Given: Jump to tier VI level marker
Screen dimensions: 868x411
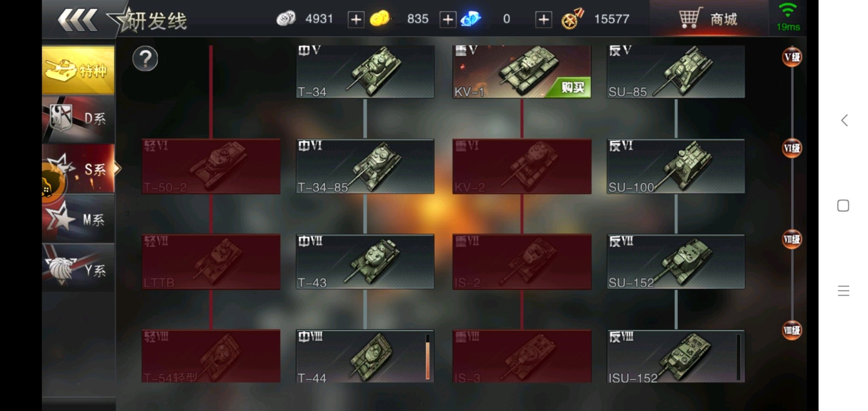Looking at the screenshot, I should (x=792, y=148).
